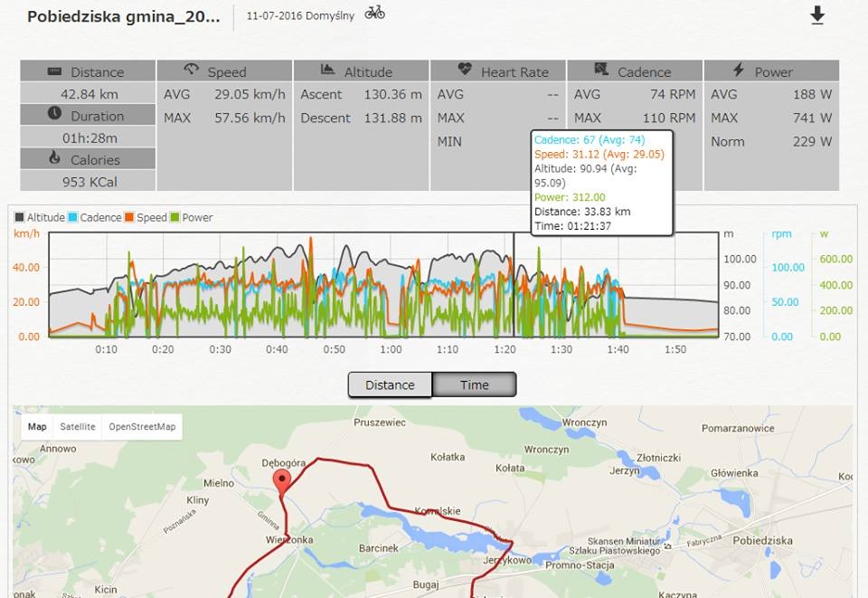Click the Altitude mountain icon
Viewport: 868px width, 598px height.
coord(327,70)
